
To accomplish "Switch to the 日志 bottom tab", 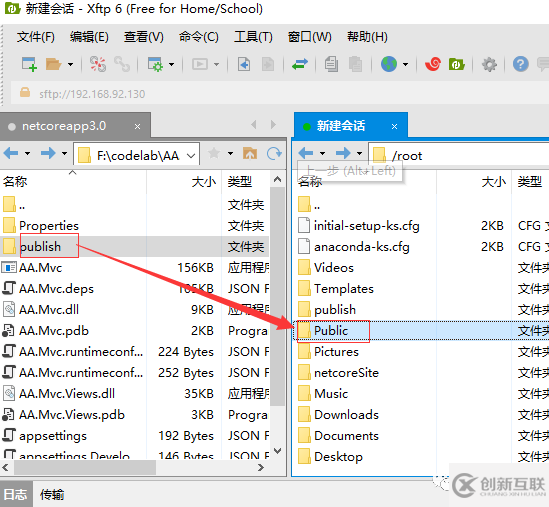I will point(16,494).
